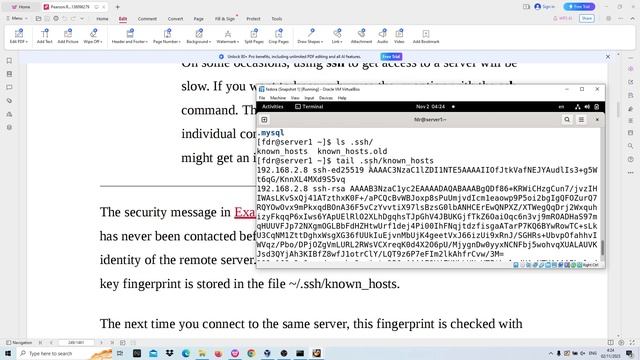Click the Exa link in the document
This screenshot has height=360, width=640.
[x=244, y=212]
